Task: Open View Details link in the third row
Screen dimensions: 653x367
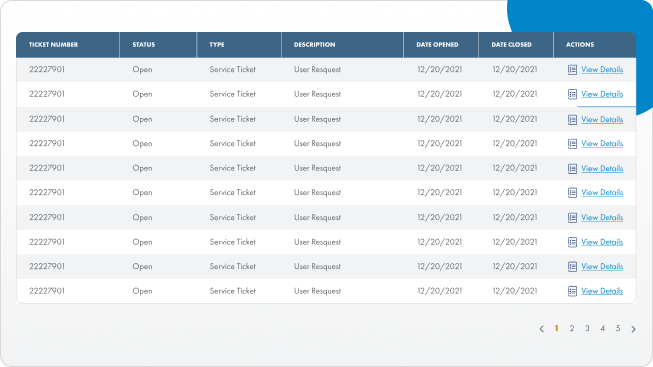Action: (x=602, y=120)
